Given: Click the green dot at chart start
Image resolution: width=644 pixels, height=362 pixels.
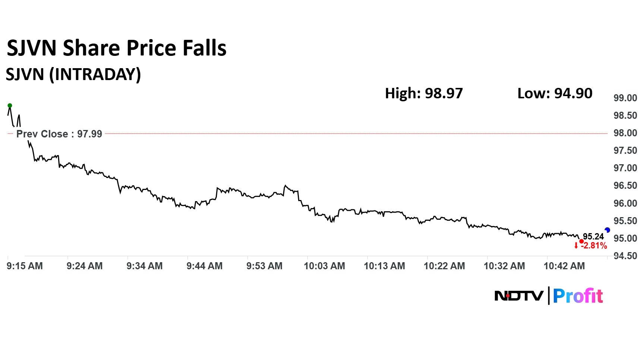Looking at the screenshot, I should pos(10,105).
